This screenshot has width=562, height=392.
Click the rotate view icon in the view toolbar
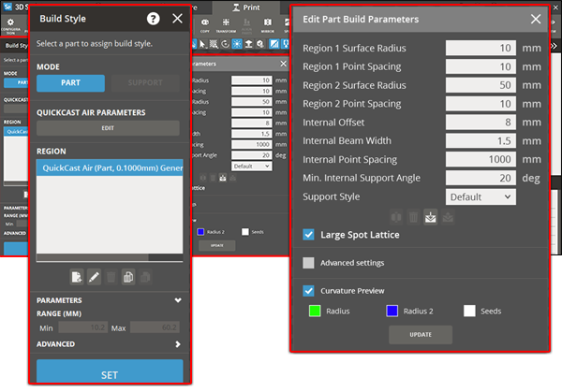225,44
